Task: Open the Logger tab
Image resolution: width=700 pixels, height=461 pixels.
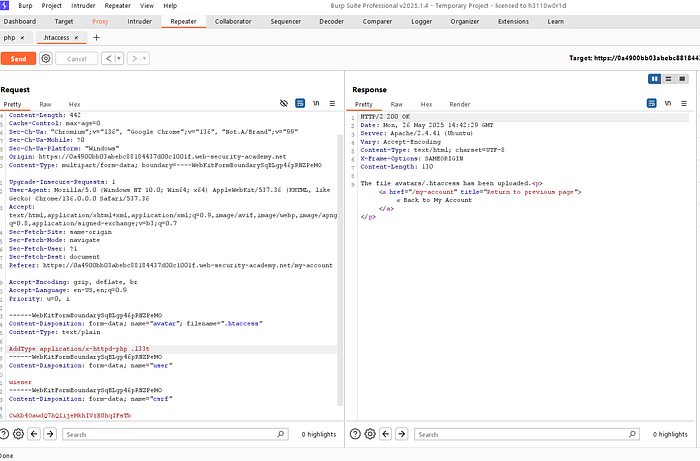Action: click(421, 21)
